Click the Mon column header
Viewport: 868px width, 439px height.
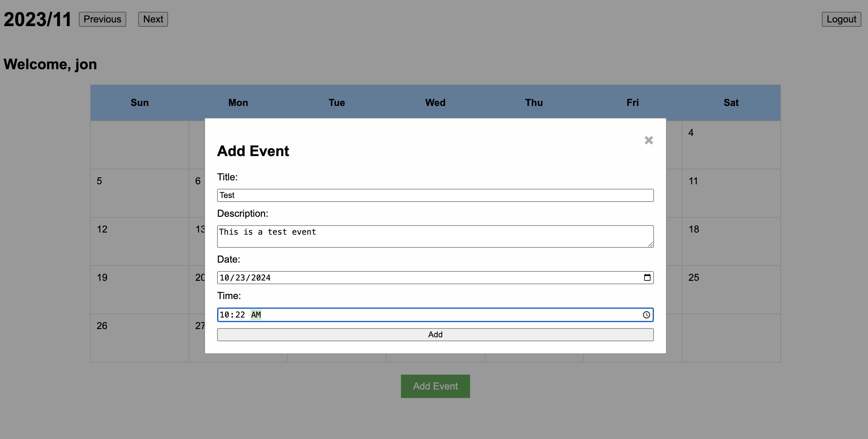click(x=238, y=103)
